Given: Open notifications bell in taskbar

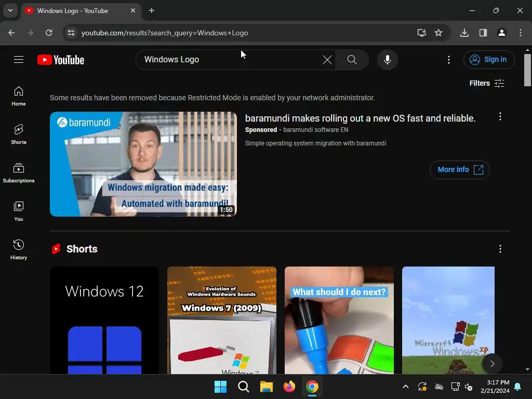Looking at the screenshot, I should pyautogui.click(x=518, y=387).
